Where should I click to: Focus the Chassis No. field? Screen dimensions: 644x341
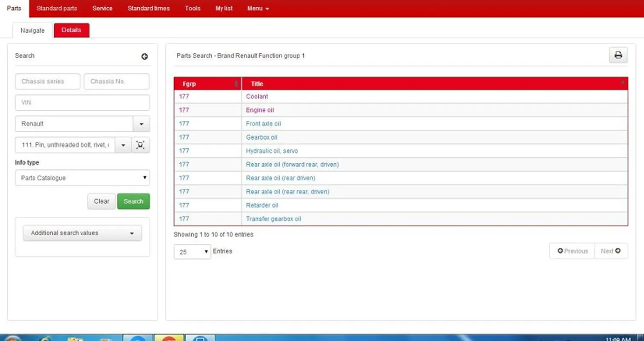pos(117,81)
